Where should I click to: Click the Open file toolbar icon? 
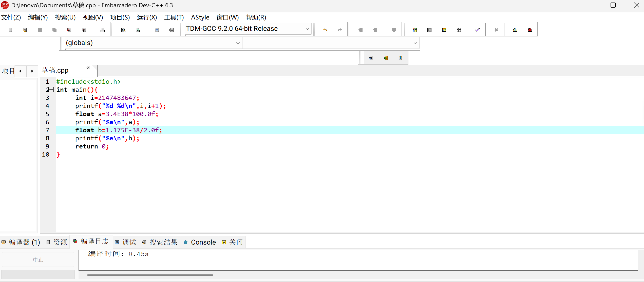point(25,30)
